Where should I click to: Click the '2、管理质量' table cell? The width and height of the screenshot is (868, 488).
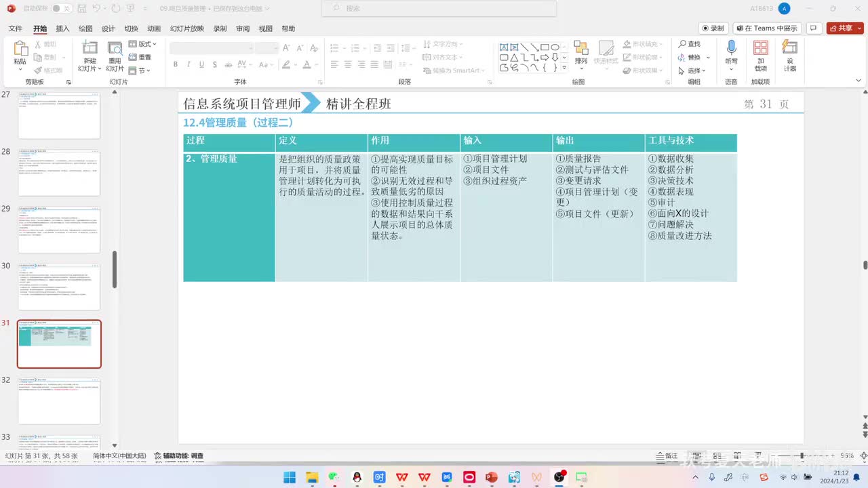pos(229,217)
